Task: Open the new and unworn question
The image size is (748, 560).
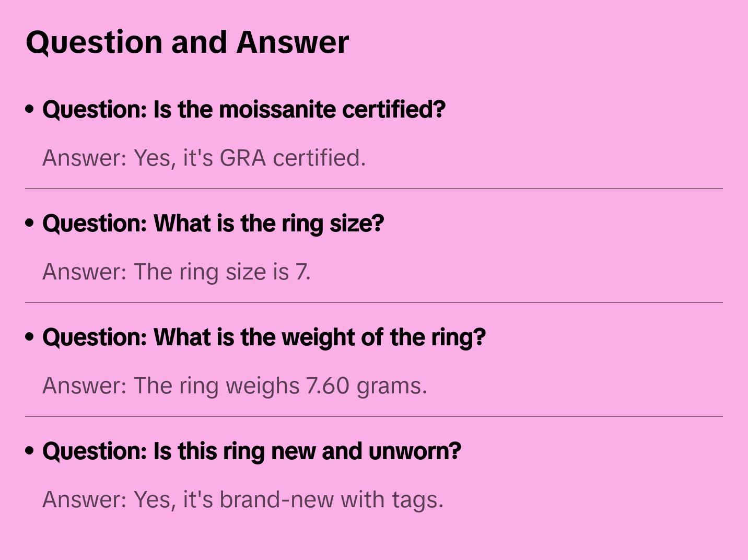Action: [x=252, y=451]
